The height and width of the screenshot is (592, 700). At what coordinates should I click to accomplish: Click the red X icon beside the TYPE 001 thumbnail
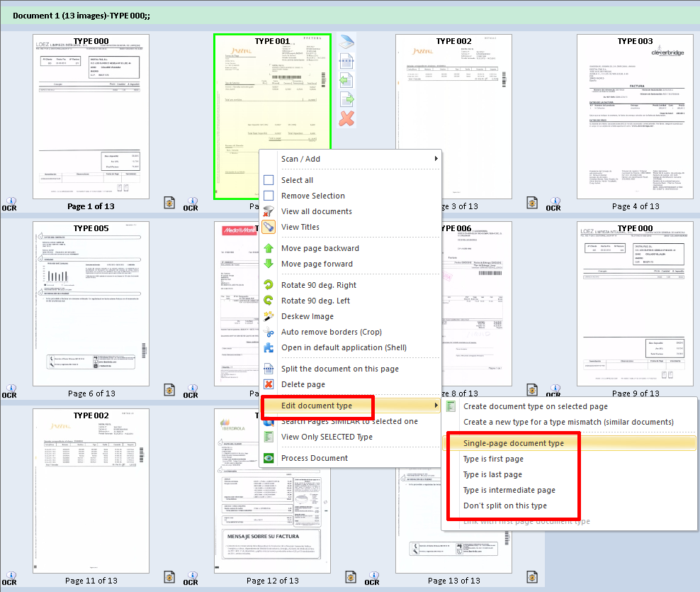tap(346, 118)
